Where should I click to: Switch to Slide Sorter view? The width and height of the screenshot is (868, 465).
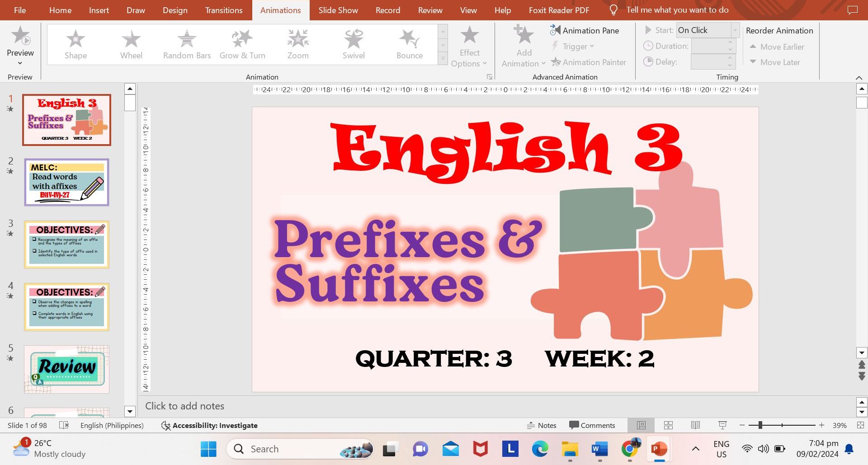668,425
